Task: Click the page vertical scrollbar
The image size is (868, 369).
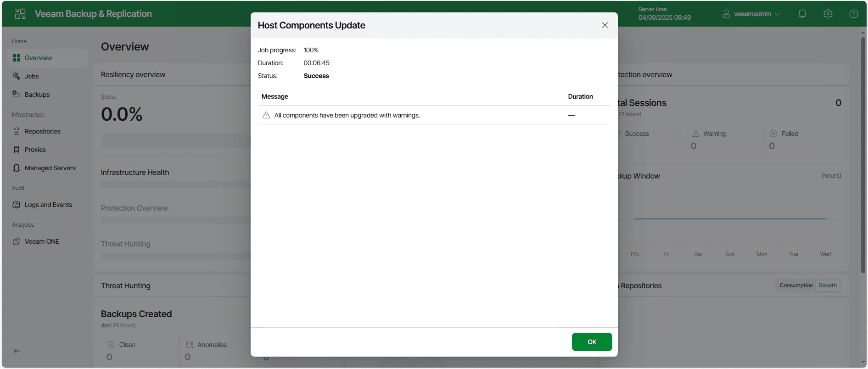Action: point(863,156)
